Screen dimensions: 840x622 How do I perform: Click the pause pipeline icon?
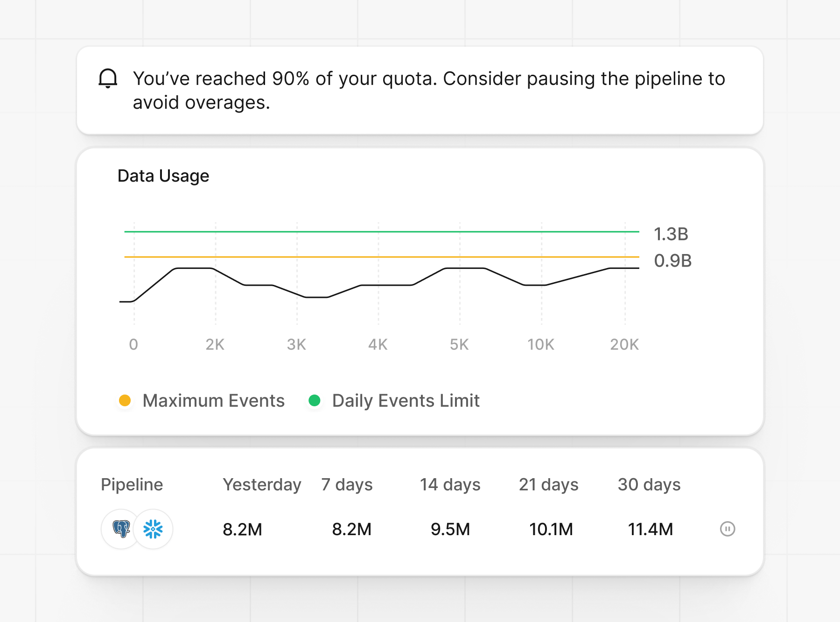728,529
